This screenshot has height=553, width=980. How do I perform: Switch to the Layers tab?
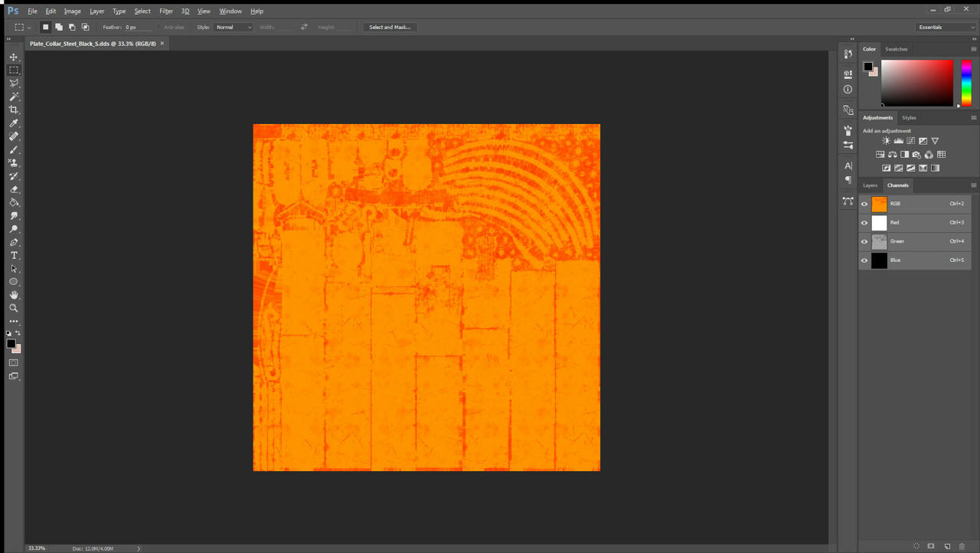pos(871,185)
